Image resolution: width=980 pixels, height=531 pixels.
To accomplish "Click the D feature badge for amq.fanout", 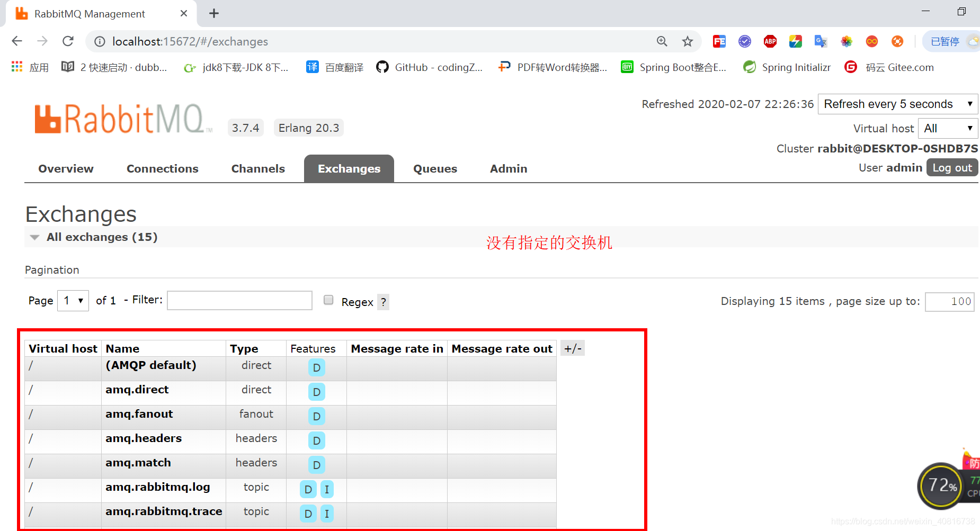I will (x=316, y=416).
